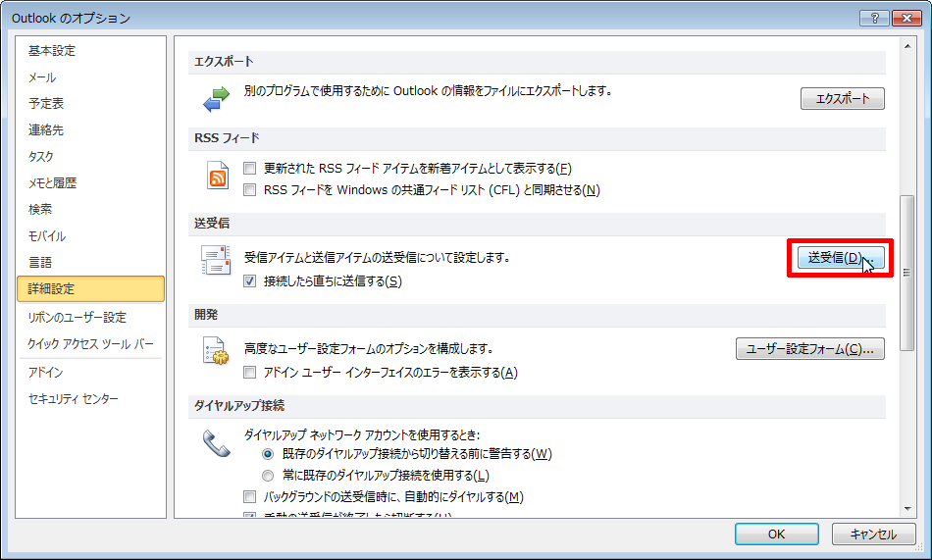Screen dimensions: 932x560
Task: Click scrollbar up arrow
Action: (907, 46)
